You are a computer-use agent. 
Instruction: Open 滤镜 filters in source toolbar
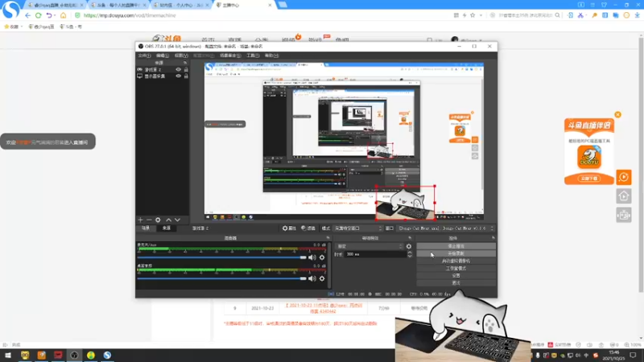308,228
